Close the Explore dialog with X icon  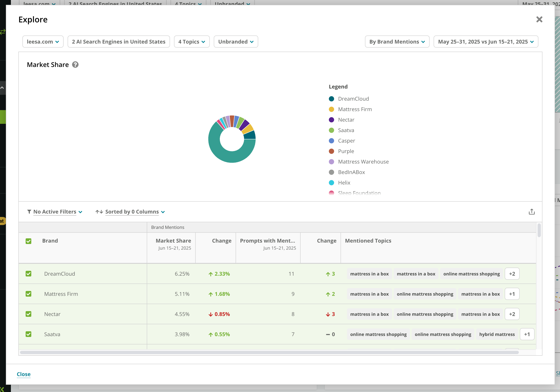[539, 20]
